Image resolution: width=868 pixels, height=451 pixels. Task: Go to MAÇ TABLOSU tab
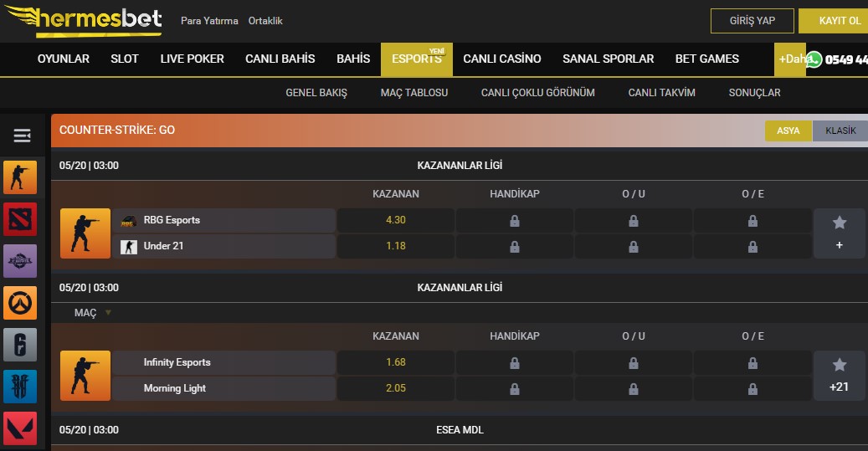point(414,93)
